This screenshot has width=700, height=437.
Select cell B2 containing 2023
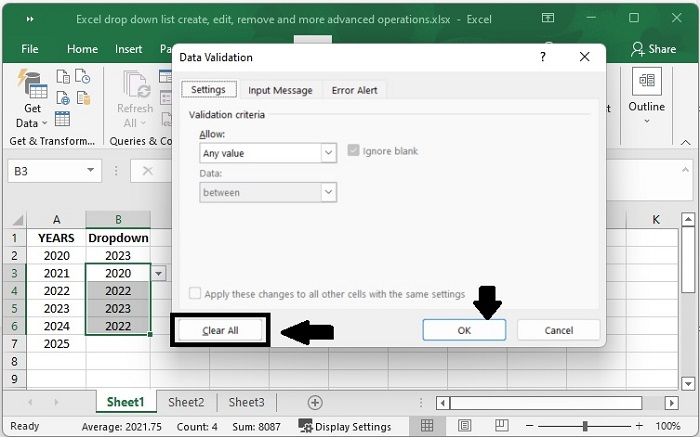tap(118, 255)
